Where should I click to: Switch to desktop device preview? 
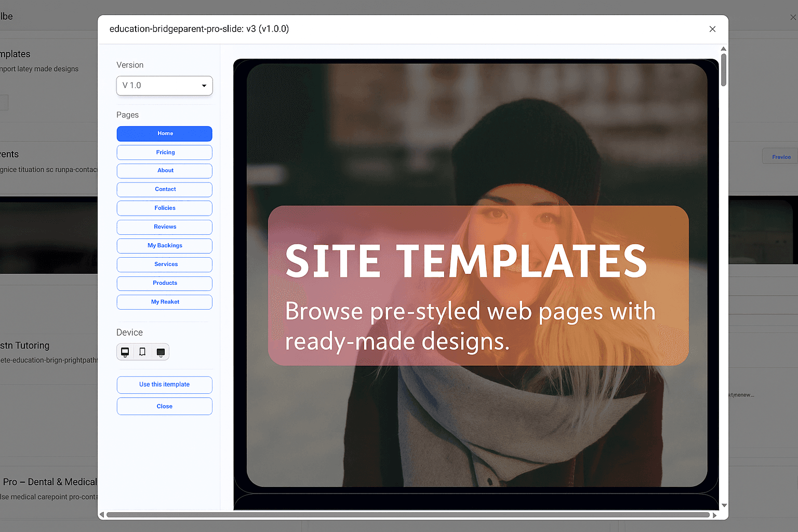click(125, 352)
